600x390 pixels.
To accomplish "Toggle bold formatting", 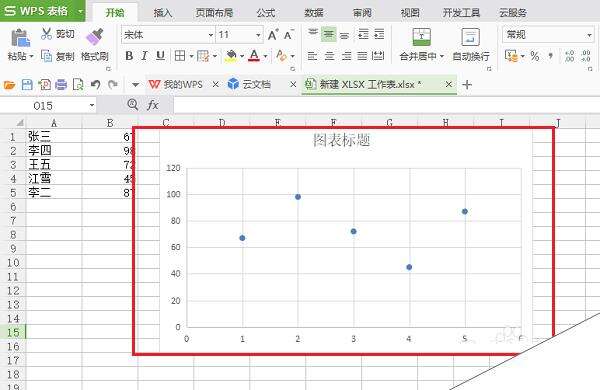I will coord(129,56).
